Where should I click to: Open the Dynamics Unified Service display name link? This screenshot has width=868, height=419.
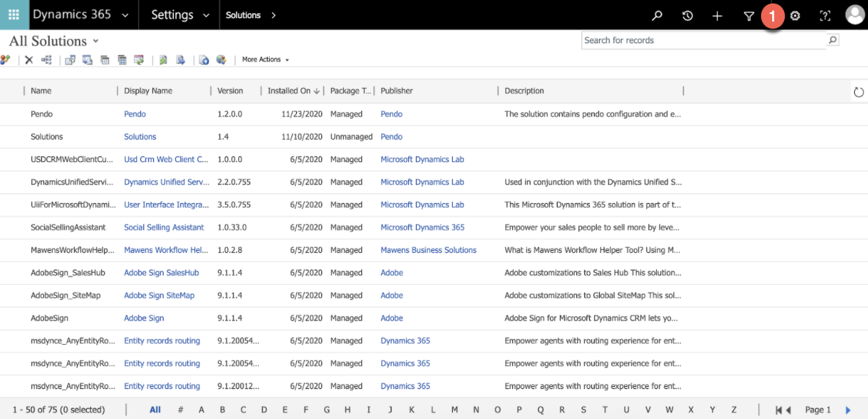point(166,182)
